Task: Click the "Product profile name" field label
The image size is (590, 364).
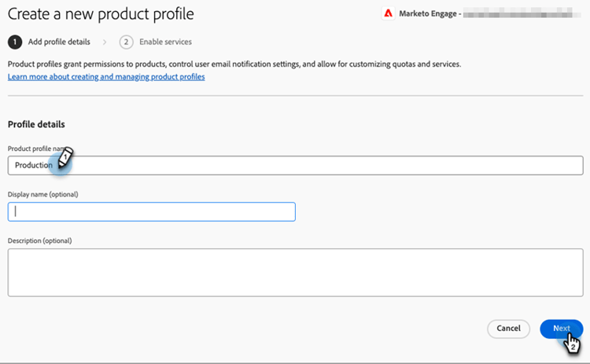Action: [x=33, y=149]
